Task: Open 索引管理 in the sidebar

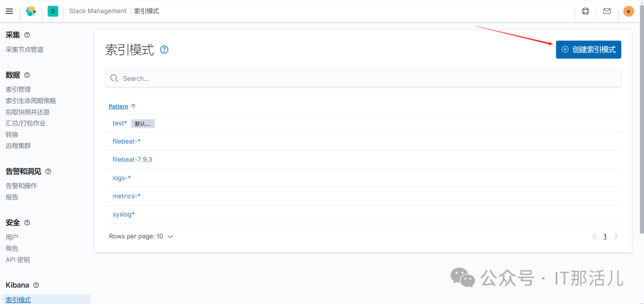Action: (18, 89)
